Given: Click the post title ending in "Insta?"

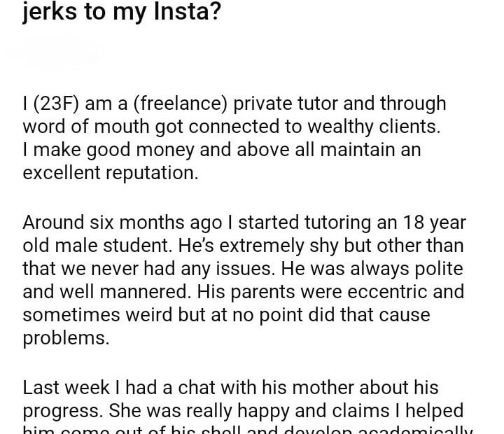Looking at the screenshot, I should pos(122,12).
